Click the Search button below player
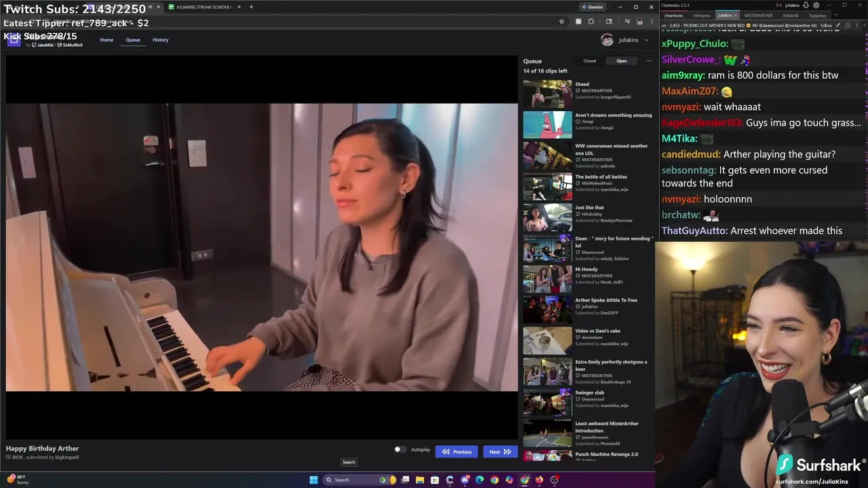Image resolution: width=868 pixels, height=488 pixels. point(349,462)
